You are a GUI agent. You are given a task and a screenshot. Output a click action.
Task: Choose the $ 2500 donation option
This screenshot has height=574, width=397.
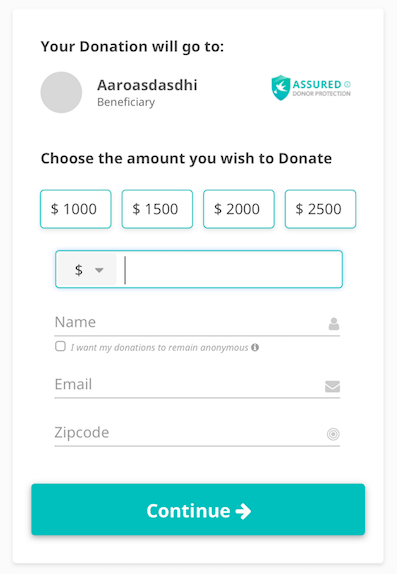tap(320, 209)
